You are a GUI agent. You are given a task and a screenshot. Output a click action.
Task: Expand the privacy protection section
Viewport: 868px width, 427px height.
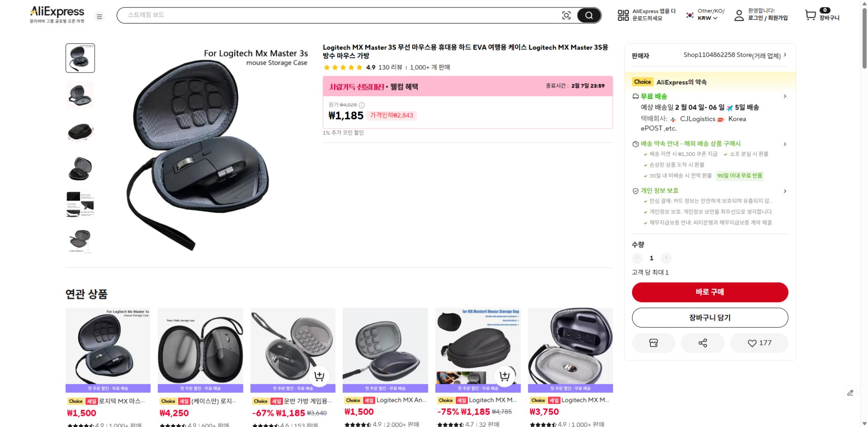[x=785, y=191]
